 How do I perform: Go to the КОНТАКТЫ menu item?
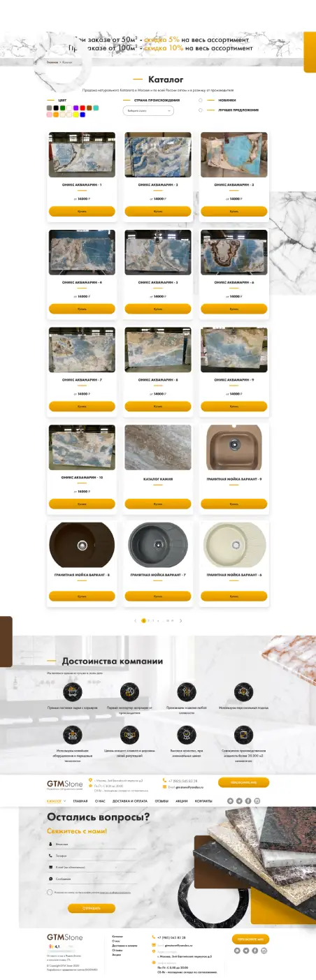[x=203, y=800]
